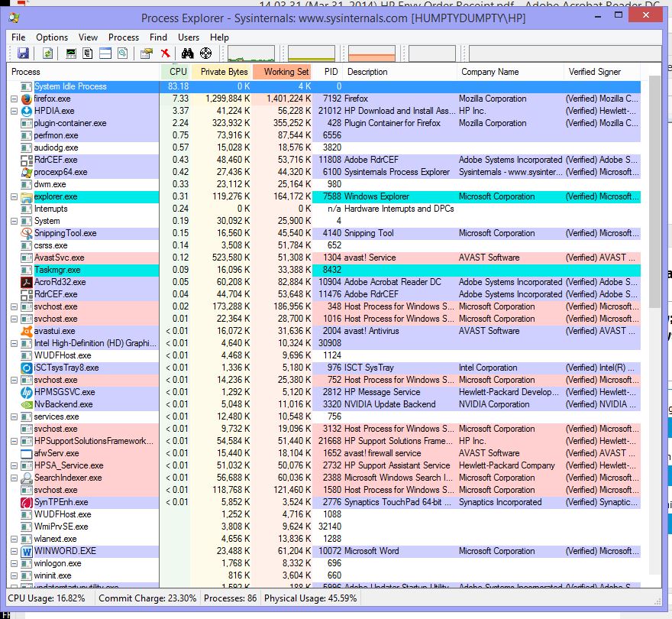The height and width of the screenshot is (619, 672).
Task: Open the Options menu
Action: (52, 37)
